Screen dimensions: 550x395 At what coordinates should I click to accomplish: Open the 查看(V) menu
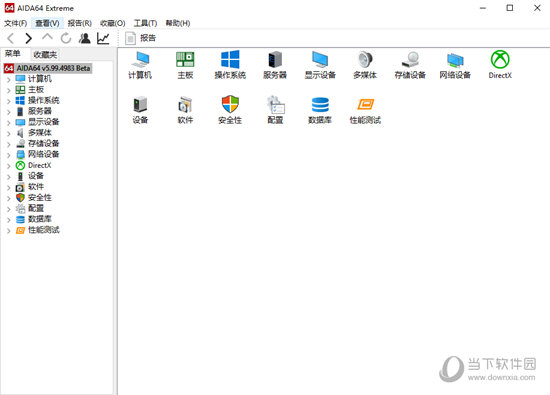pyautogui.click(x=47, y=23)
